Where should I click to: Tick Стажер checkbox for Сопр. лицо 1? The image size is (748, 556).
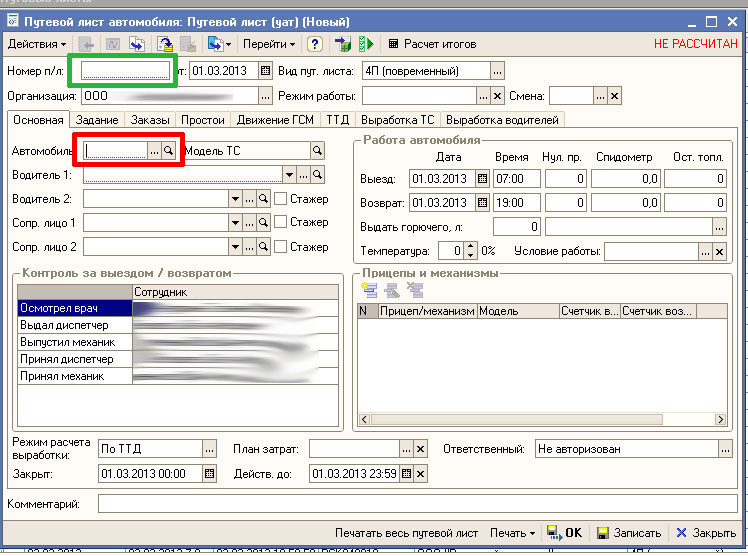click(281, 222)
